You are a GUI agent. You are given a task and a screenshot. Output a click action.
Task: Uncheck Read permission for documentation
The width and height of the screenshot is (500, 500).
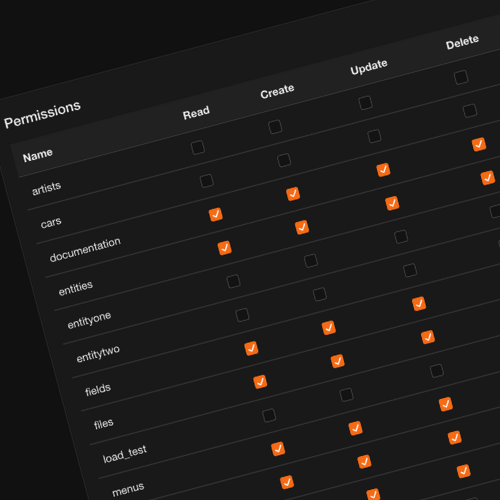coord(216,214)
